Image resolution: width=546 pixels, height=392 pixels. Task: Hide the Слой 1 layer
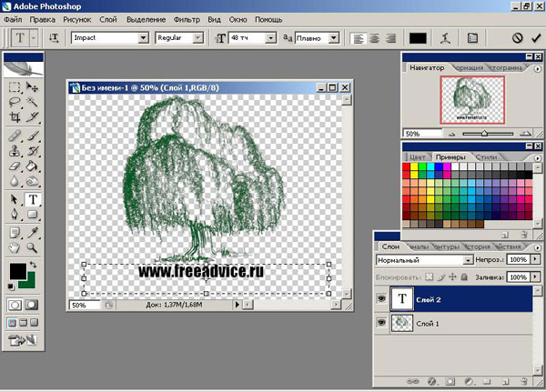pos(381,323)
